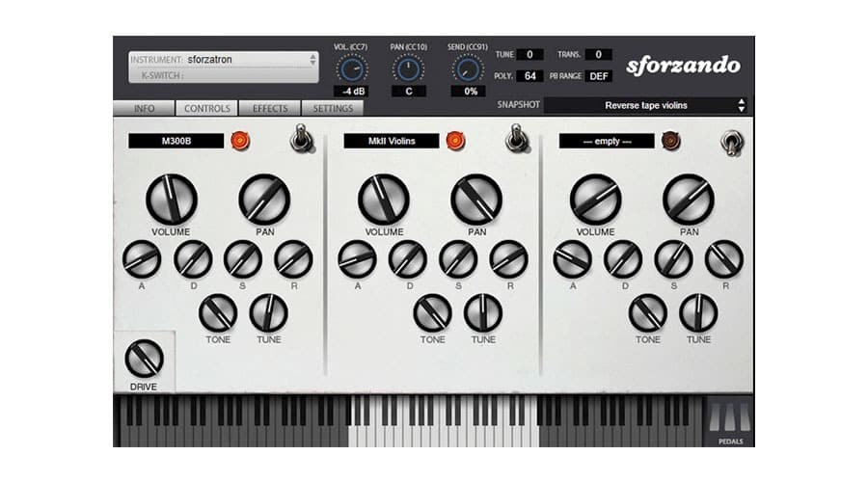868x482 pixels.
Task: Click the snapshot up/down arrows
Action: point(742,105)
